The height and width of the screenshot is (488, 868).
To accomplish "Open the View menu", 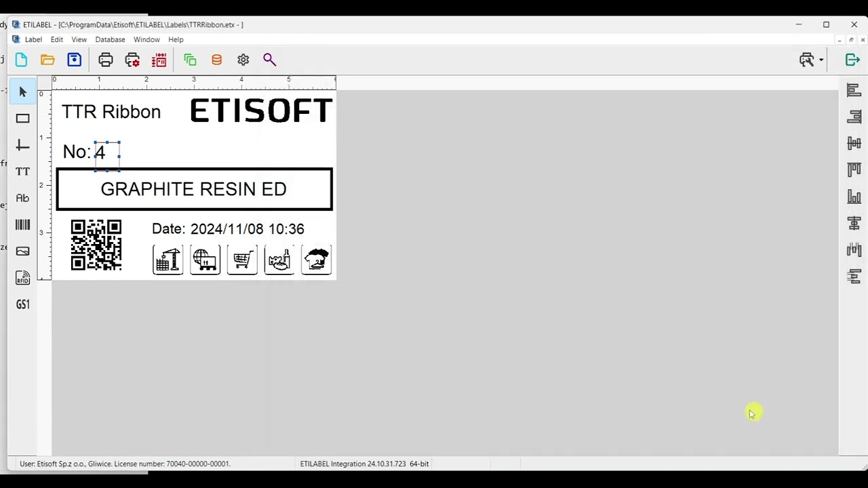I will (79, 39).
